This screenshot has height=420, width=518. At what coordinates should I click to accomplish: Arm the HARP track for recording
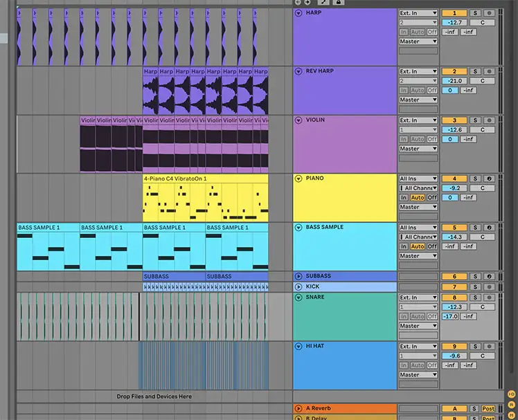pyautogui.click(x=489, y=13)
